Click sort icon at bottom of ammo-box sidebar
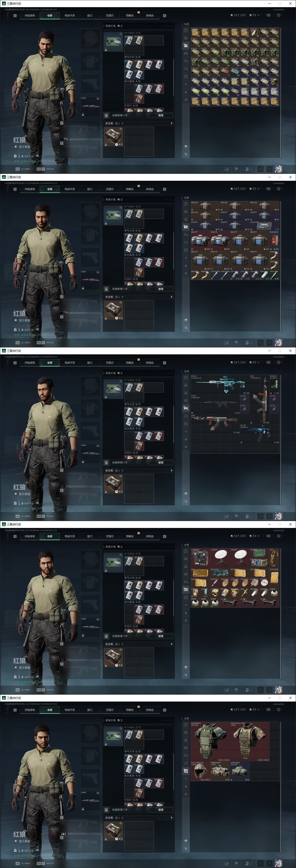The width and height of the screenshot is (296, 868). coord(186,154)
